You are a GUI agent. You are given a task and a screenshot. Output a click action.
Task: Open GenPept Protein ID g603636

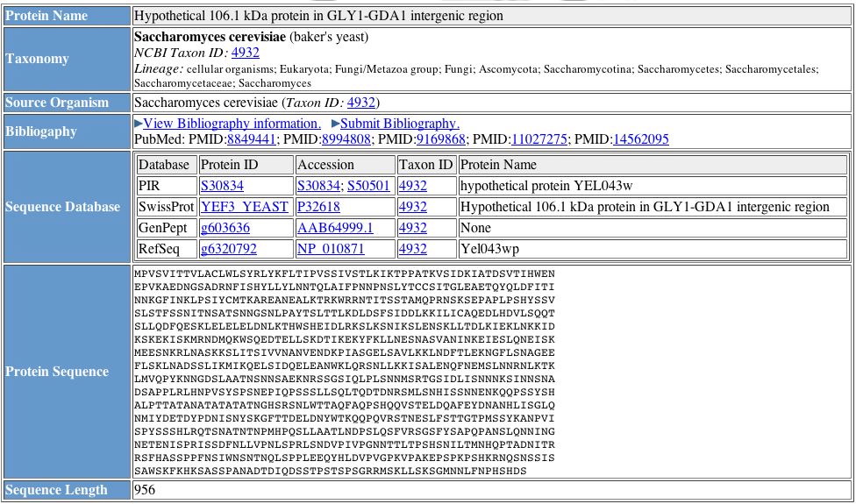[x=225, y=227]
